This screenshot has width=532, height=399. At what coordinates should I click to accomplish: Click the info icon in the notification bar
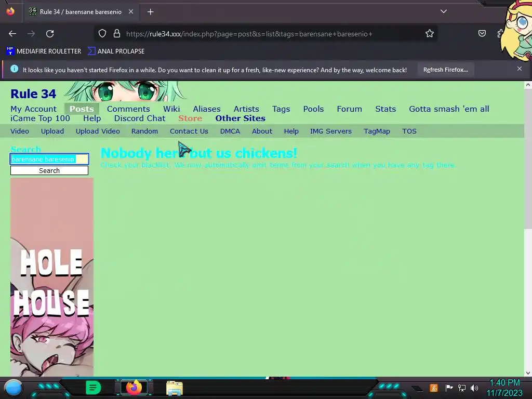14,69
